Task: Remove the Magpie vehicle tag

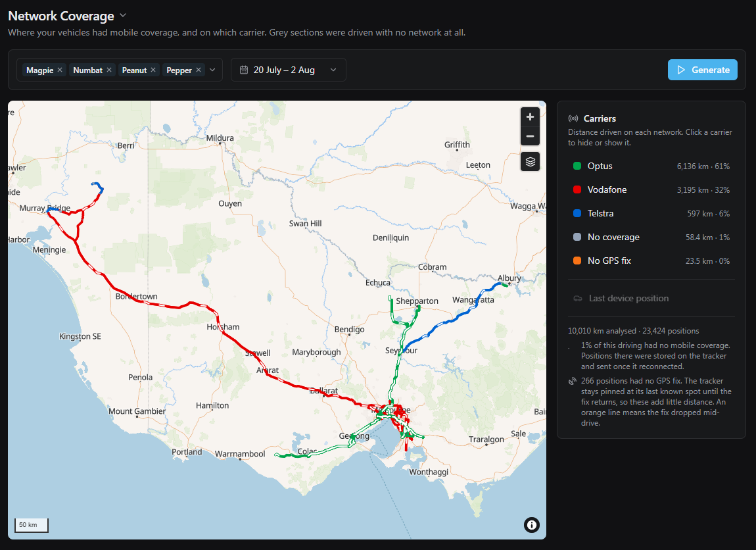Action: point(60,70)
